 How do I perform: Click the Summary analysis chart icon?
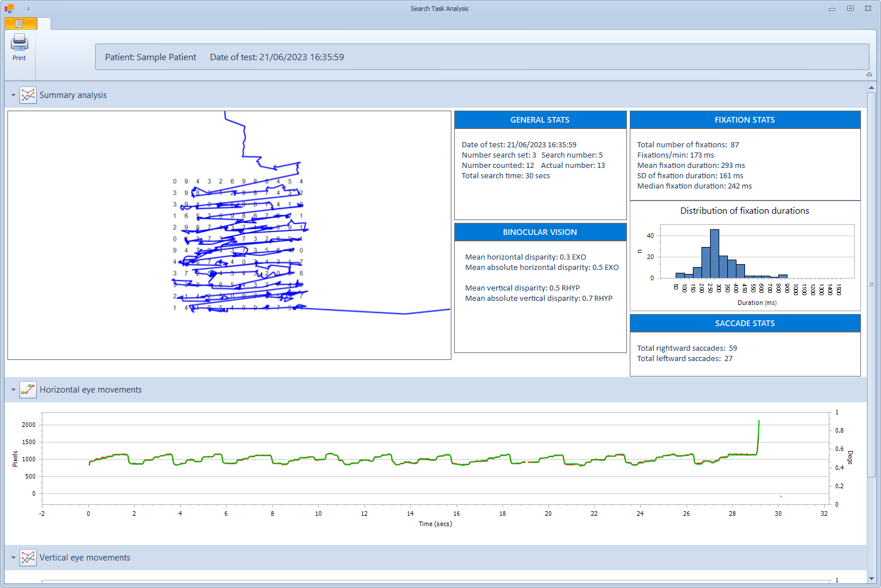(28, 95)
